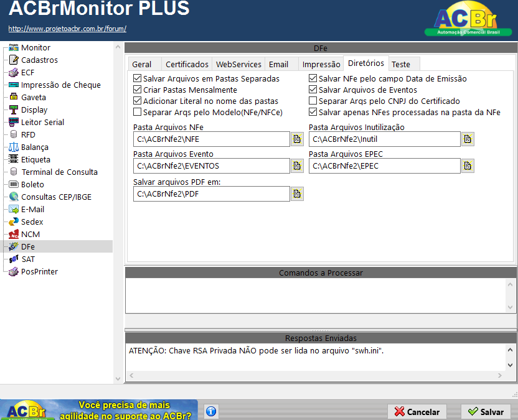518x420 pixels.
Task: Open the ECF printer icon
Action: 14,72
